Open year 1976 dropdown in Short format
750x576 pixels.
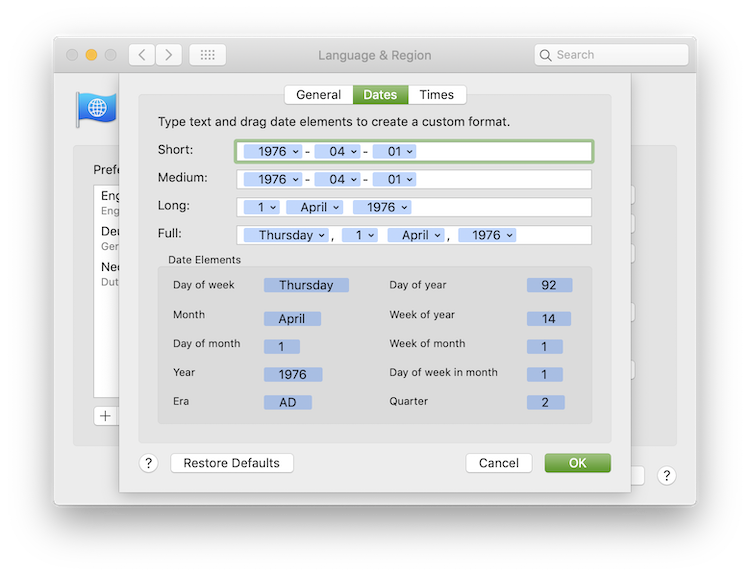(273, 152)
